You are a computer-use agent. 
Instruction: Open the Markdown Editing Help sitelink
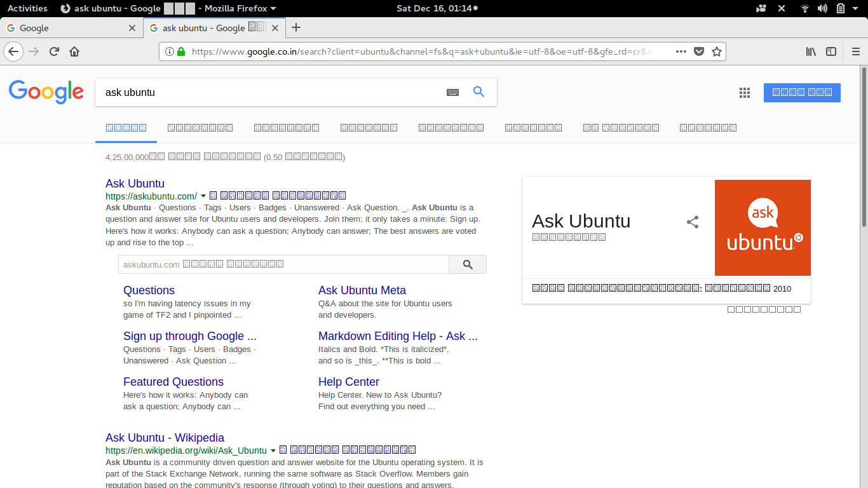[x=398, y=336]
